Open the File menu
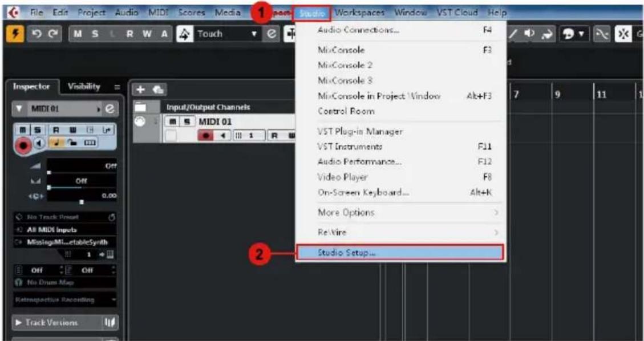Image resolution: width=644 pixels, height=341 pixels. click(37, 13)
